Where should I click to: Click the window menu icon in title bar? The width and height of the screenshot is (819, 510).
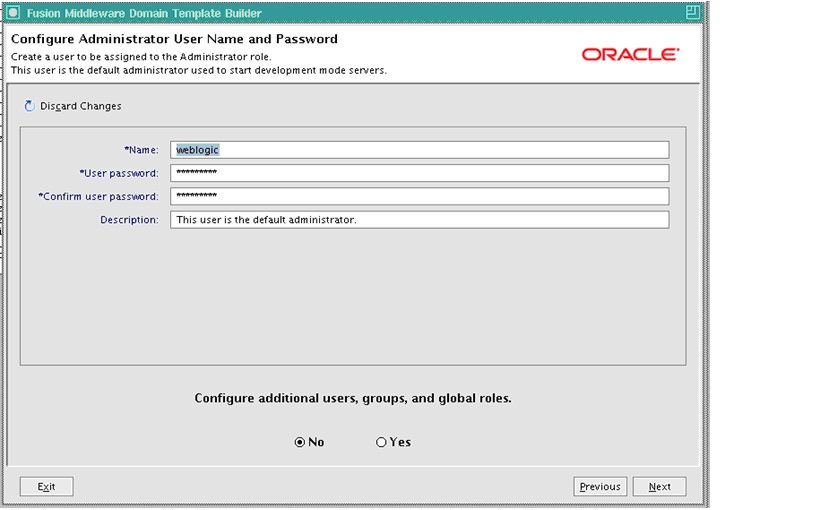coord(13,13)
